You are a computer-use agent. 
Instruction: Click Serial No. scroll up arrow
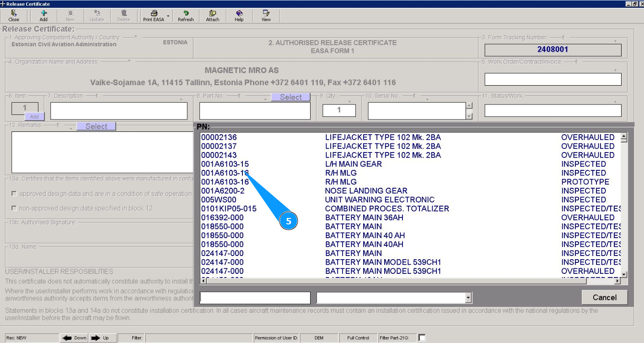coord(469,106)
